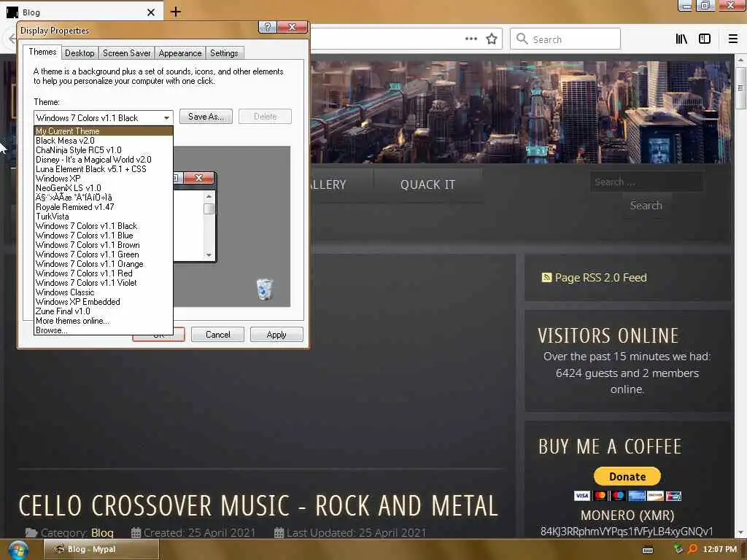747x560 pixels.
Task: Open Page RSS 2.0 Feed link
Action: (x=600, y=278)
